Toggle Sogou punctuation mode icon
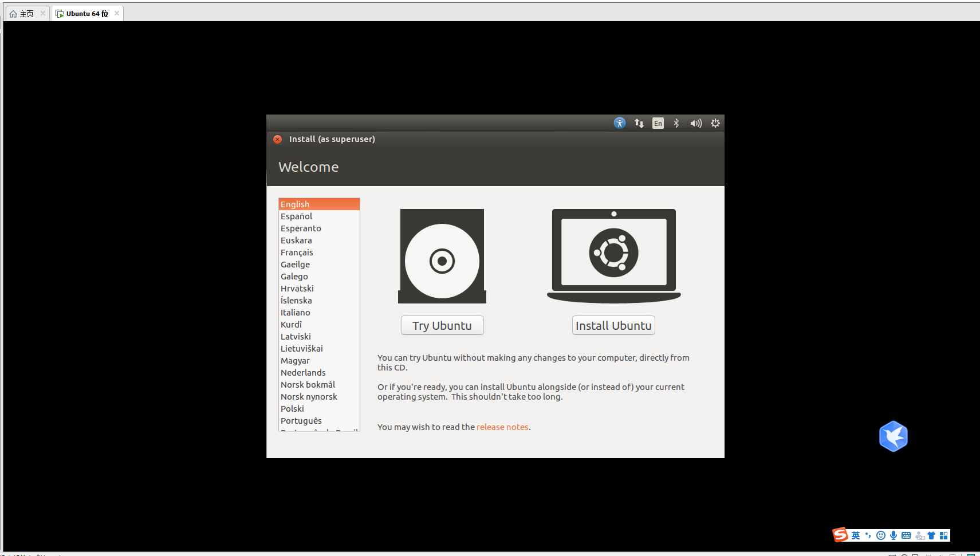This screenshot has width=980, height=556. (868, 535)
